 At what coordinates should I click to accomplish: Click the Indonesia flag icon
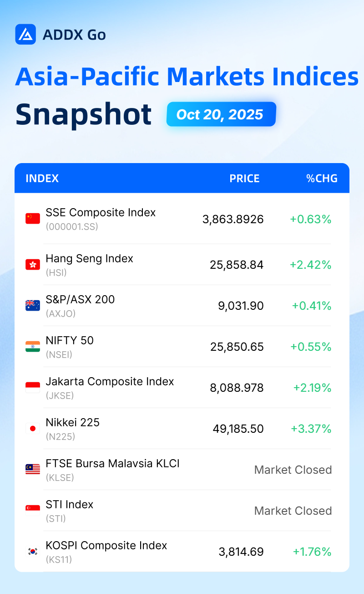coord(33,388)
